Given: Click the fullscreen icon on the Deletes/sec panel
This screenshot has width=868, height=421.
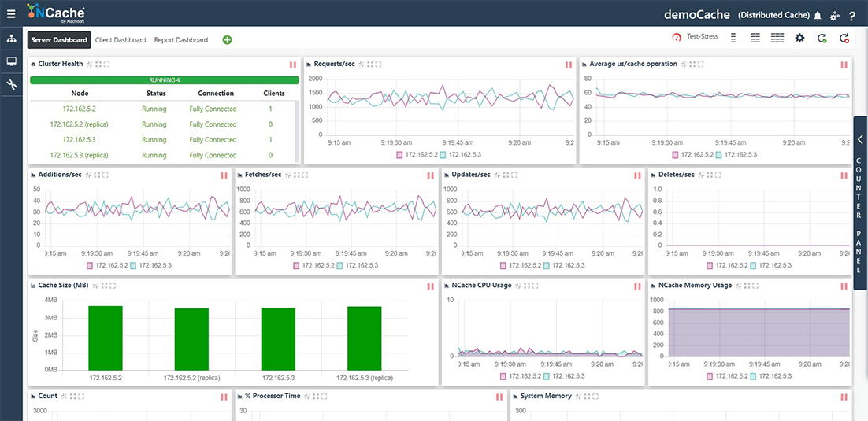Looking at the screenshot, I should (718, 175).
